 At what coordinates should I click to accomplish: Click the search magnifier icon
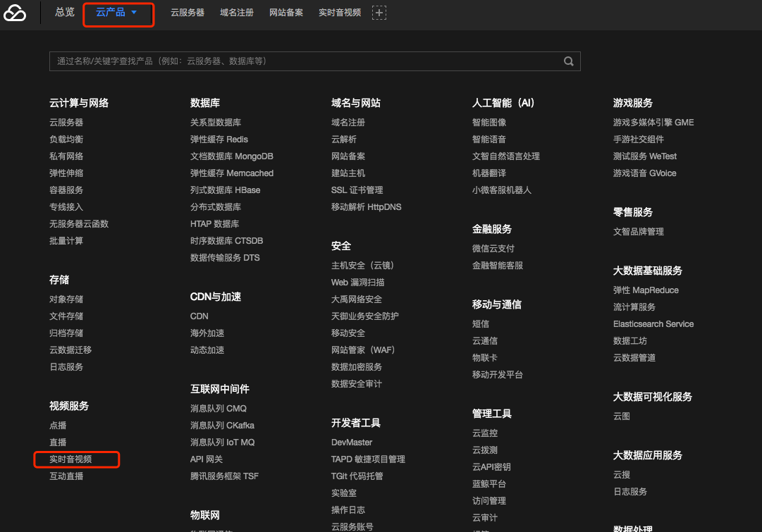pos(568,61)
